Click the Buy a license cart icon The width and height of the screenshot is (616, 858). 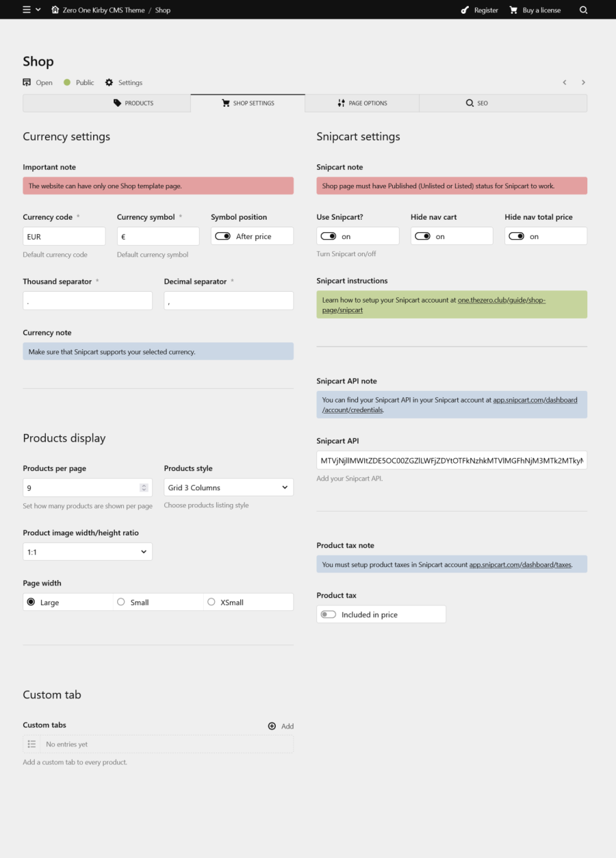513,10
